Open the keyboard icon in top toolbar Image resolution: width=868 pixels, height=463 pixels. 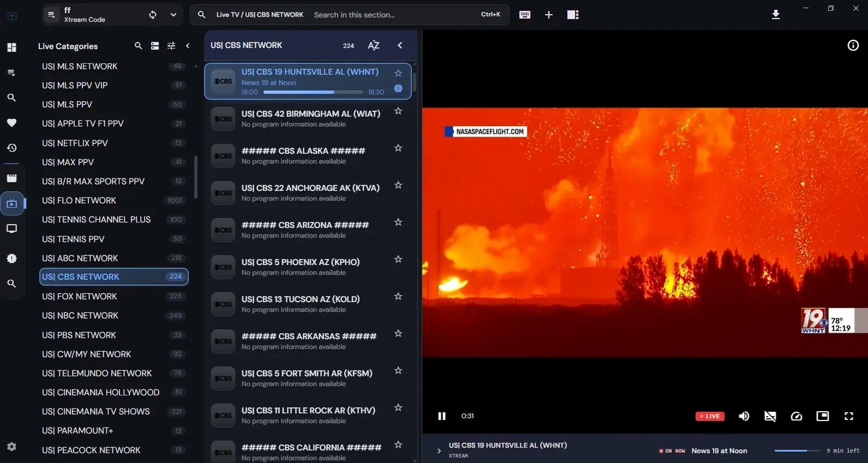point(525,15)
